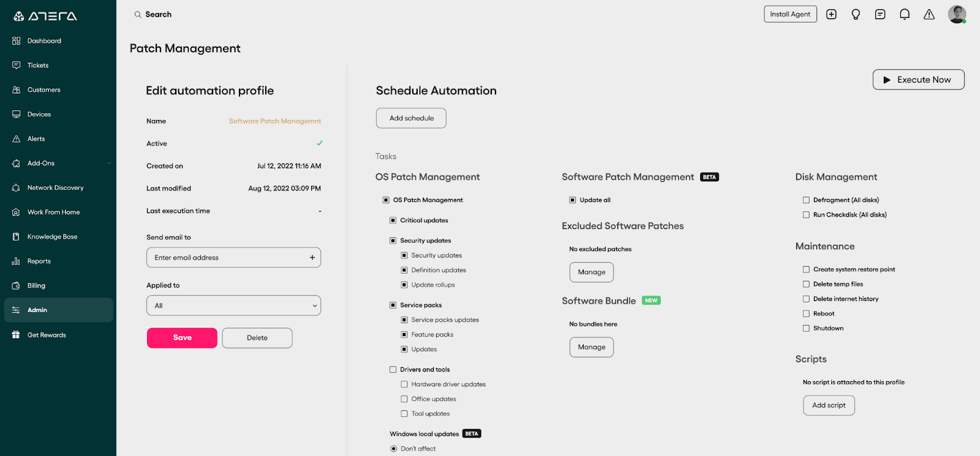
Task: Open the chat message icon in header
Action: (880, 14)
